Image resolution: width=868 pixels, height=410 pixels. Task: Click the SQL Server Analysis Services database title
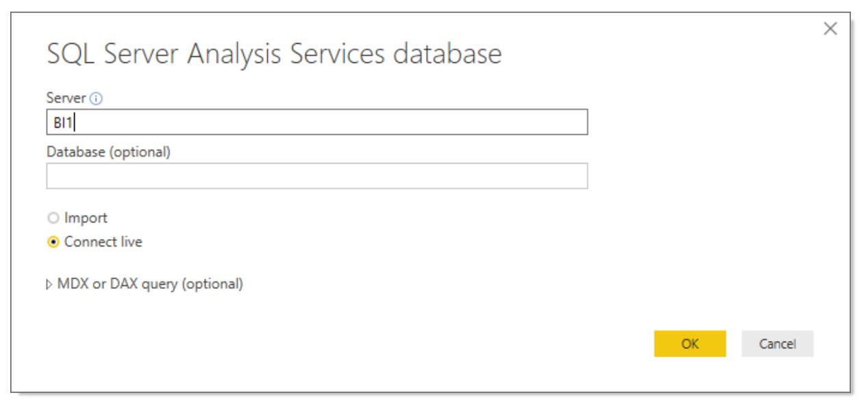coord(274,53)
